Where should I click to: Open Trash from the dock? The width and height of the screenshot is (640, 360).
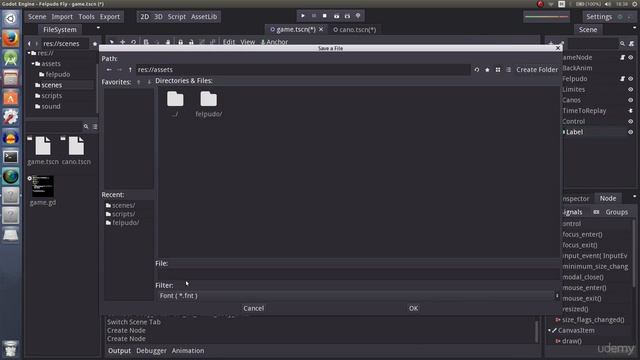click(x=11, y=349)
